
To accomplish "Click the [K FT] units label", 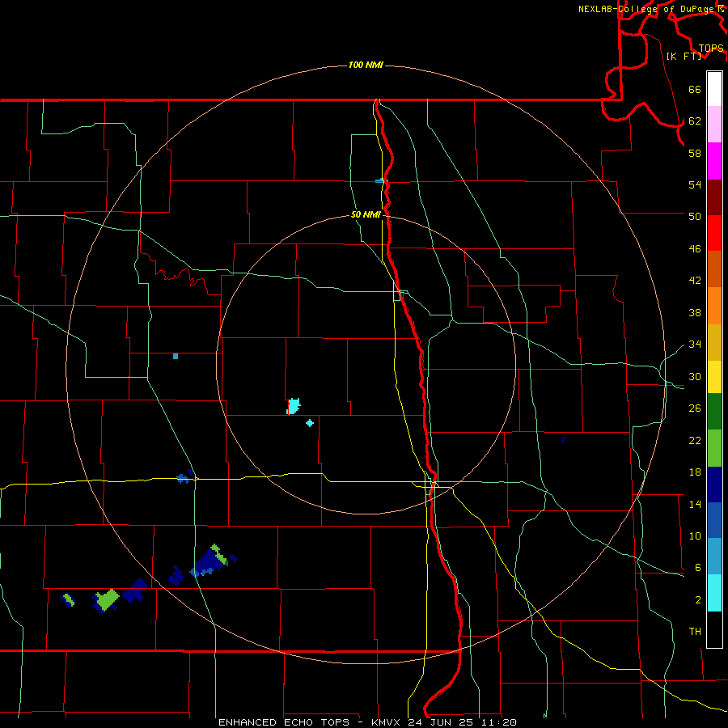I will (684, 56).
